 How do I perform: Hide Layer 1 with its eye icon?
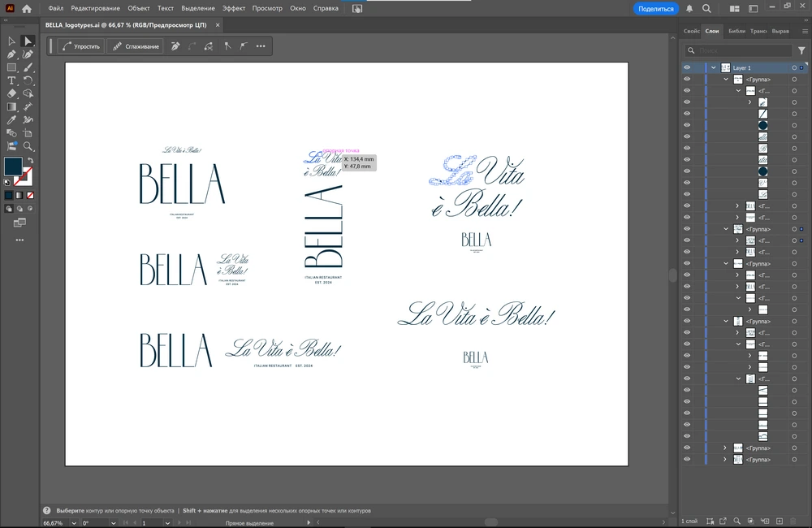(x=687, y=68)
